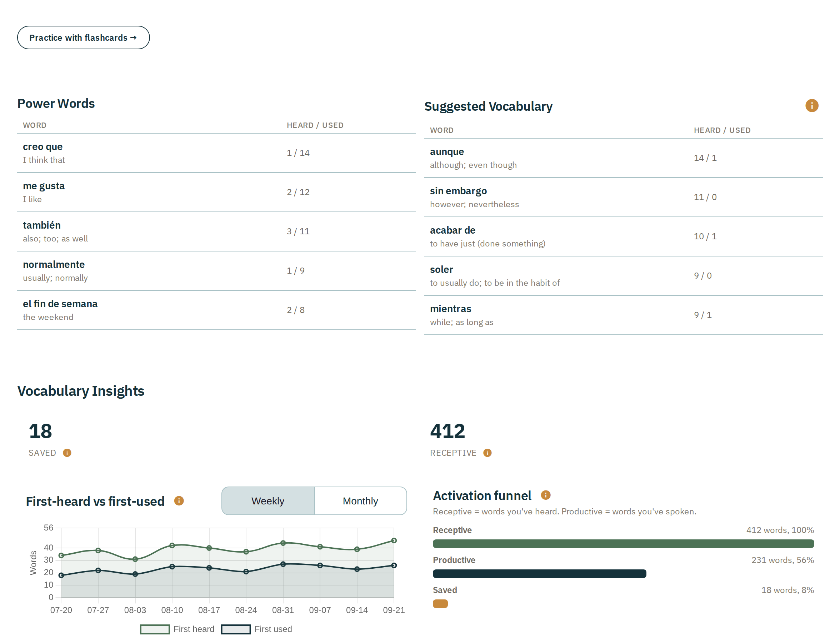Click the Practice with flashcards button

(84, 38)
